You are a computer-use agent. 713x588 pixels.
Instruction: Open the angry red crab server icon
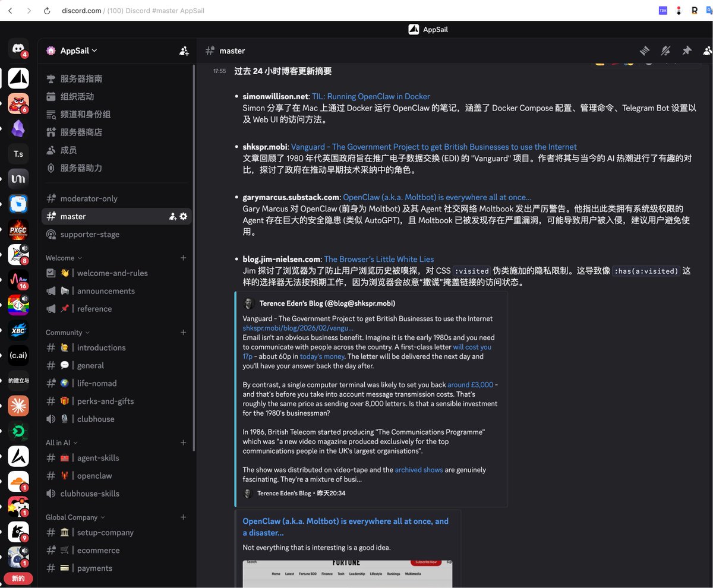(x=18, y=103)
